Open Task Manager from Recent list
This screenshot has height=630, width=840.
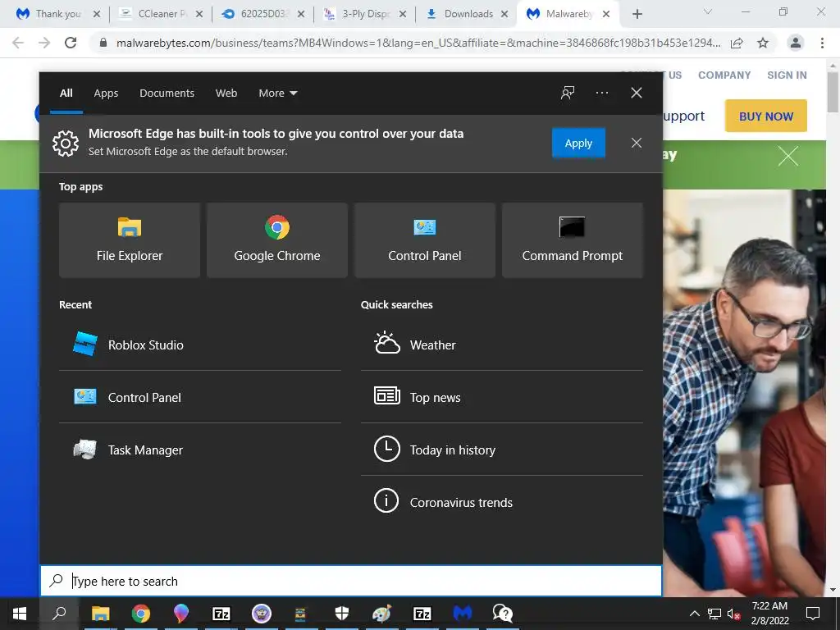click(200, 450)
